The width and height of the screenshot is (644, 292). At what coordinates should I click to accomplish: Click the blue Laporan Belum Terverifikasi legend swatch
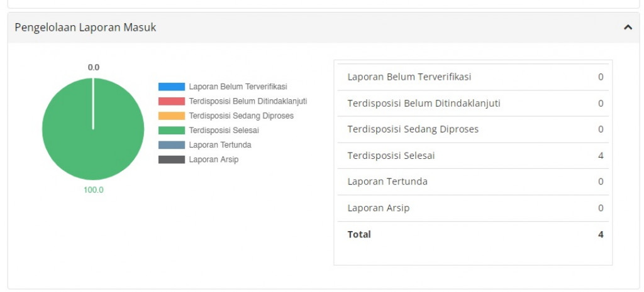[x=172, y=87]
